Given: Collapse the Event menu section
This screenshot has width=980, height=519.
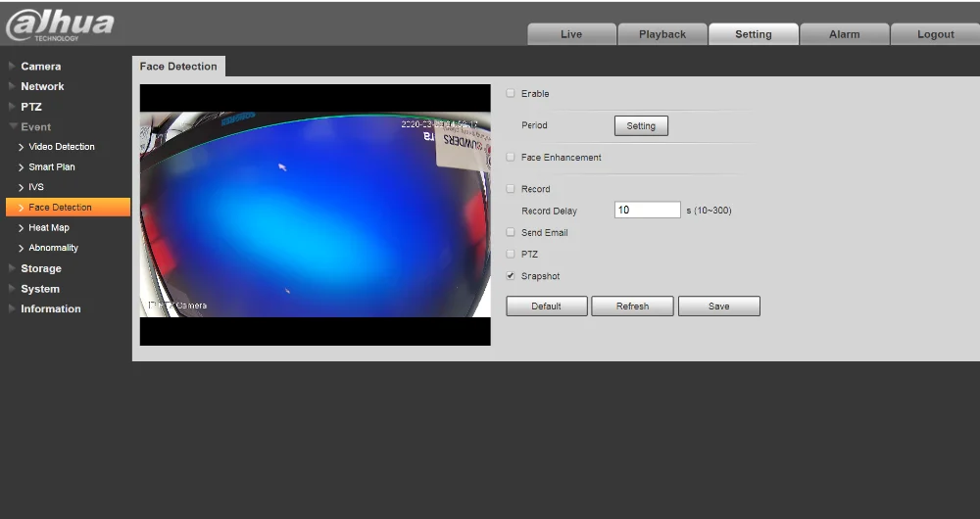Looking at the screenshot, I should [35, 126].
